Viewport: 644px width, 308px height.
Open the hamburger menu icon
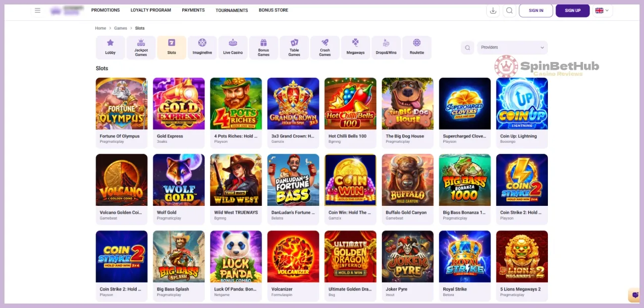tap(38, 10)
